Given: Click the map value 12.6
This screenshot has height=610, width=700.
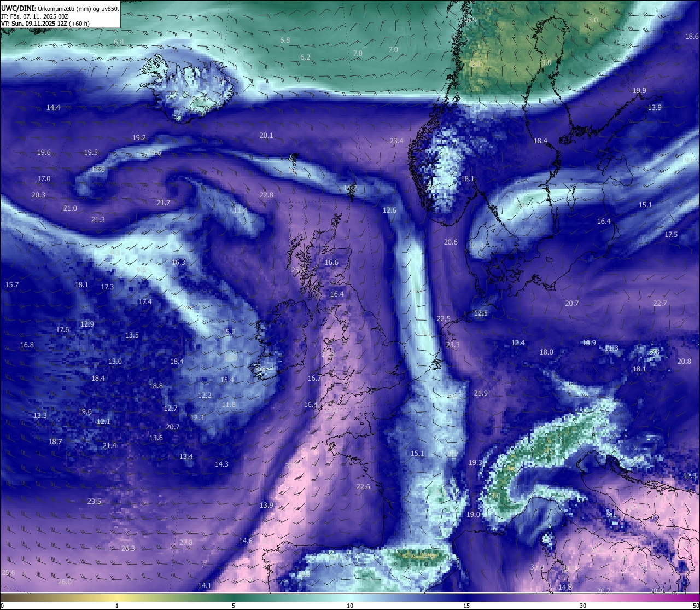Looking at the screenshot, I should [389, 211].
